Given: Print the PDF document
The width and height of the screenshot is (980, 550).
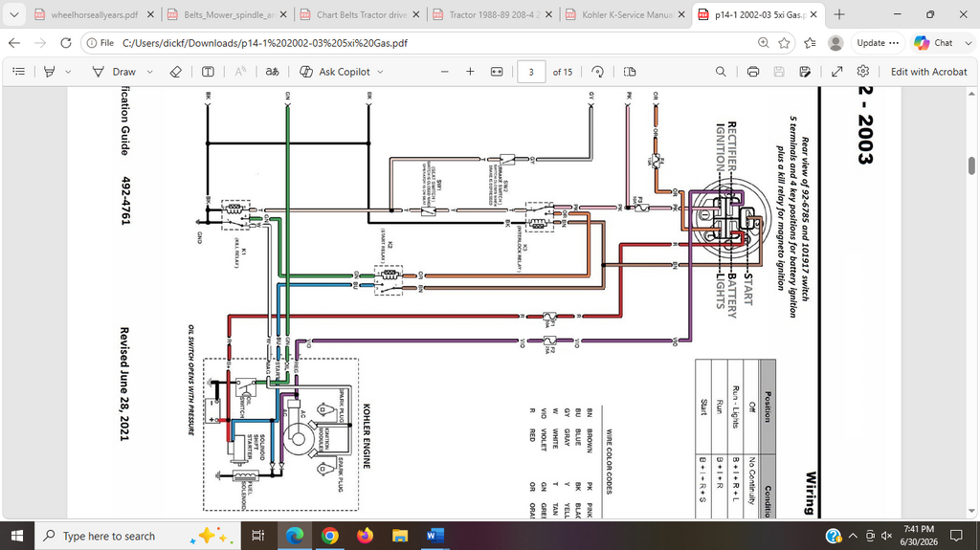Looking at the screenshot, I should tap(753, 72).
